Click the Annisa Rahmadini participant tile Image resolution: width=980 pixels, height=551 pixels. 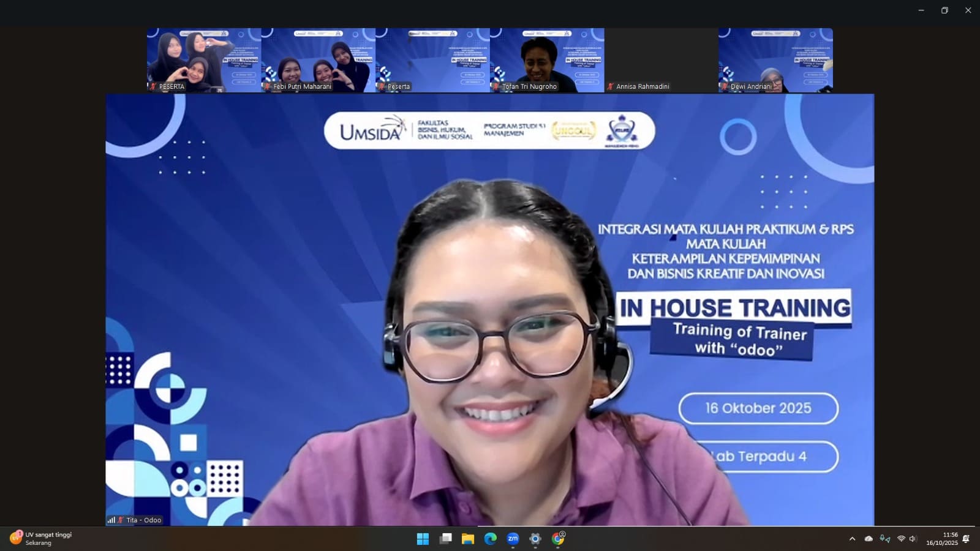click(661, 60)
